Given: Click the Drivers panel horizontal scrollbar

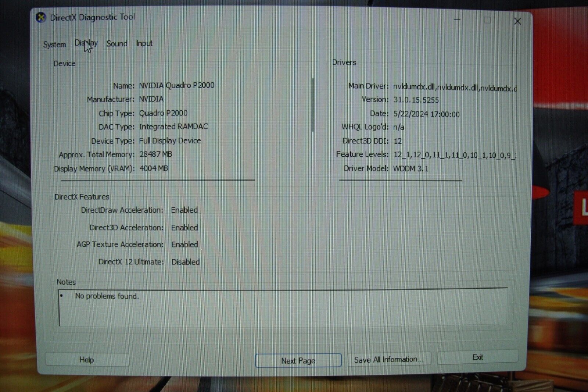Looking at the screenshot, I should tap(401, 180).
